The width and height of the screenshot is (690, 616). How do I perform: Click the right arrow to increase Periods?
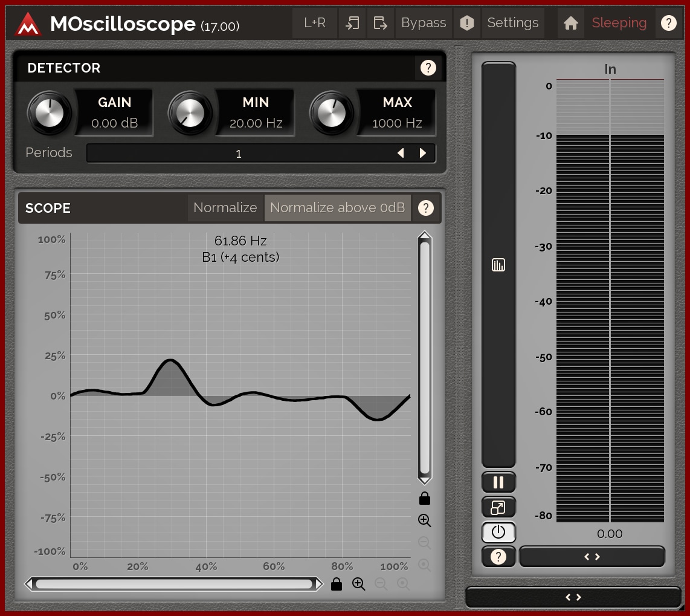pos(423,154)
